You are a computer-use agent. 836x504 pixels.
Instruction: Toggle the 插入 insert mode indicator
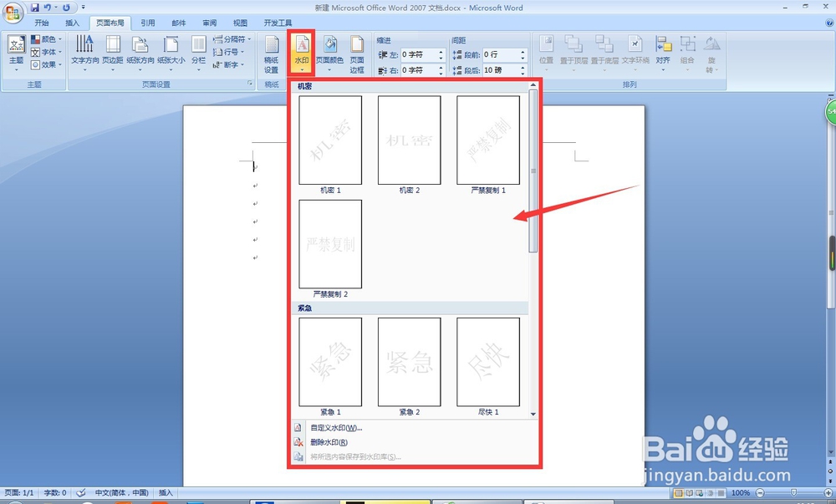[166, 493]
